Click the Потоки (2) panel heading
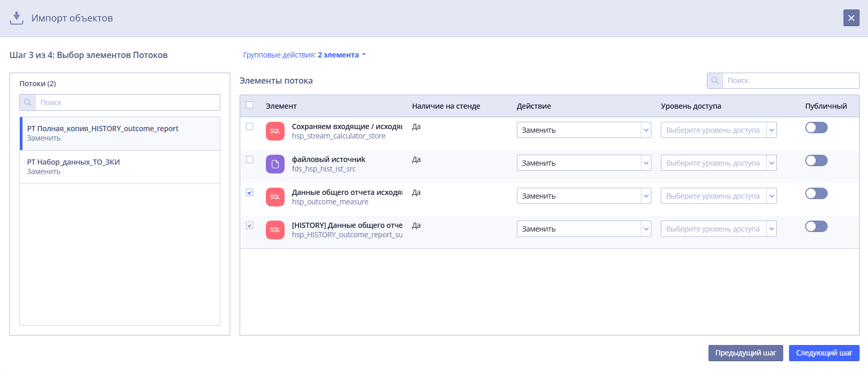 point(38,84)
